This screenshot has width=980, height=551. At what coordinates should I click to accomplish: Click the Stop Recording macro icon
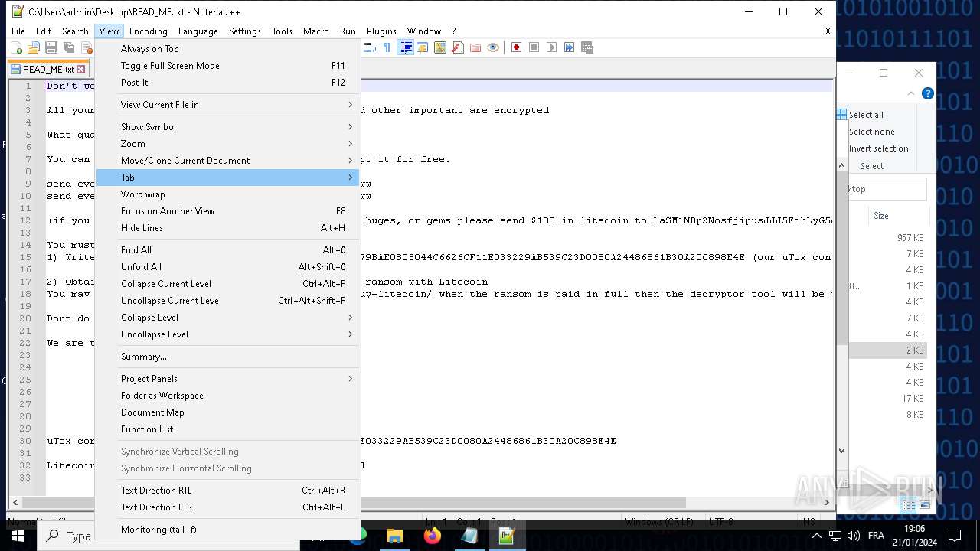[534, 47]
